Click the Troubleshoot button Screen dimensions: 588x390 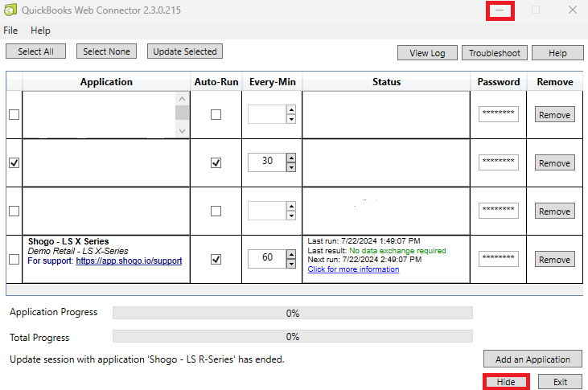click(494, 53)
